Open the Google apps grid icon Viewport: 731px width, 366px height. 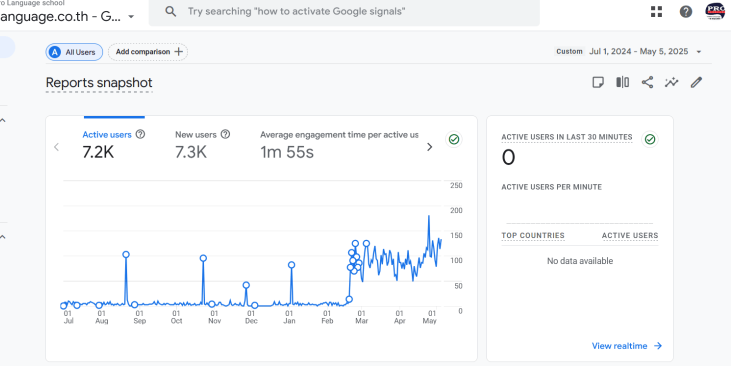click(656, 12)
